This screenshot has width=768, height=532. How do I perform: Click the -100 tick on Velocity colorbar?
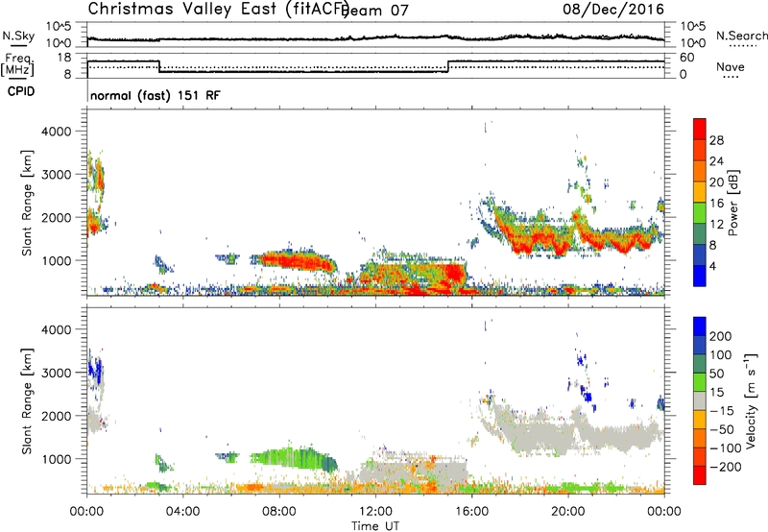(726, 448)
